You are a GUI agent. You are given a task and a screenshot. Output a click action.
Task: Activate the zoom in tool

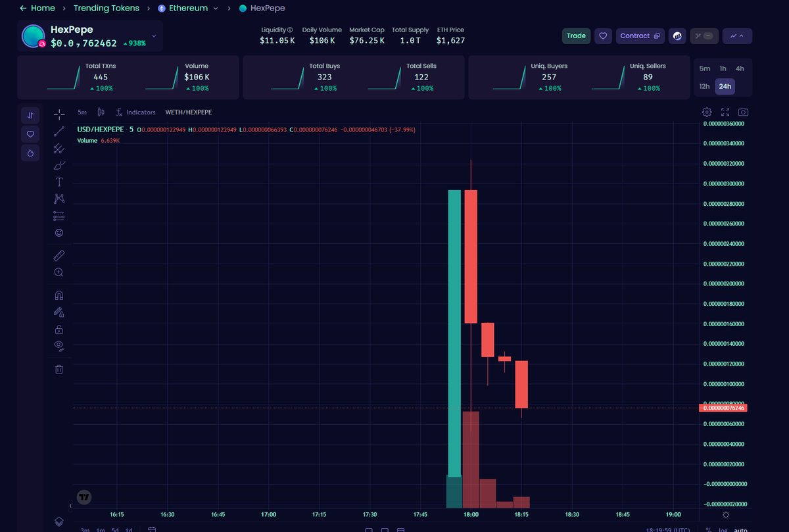point(59,272)
